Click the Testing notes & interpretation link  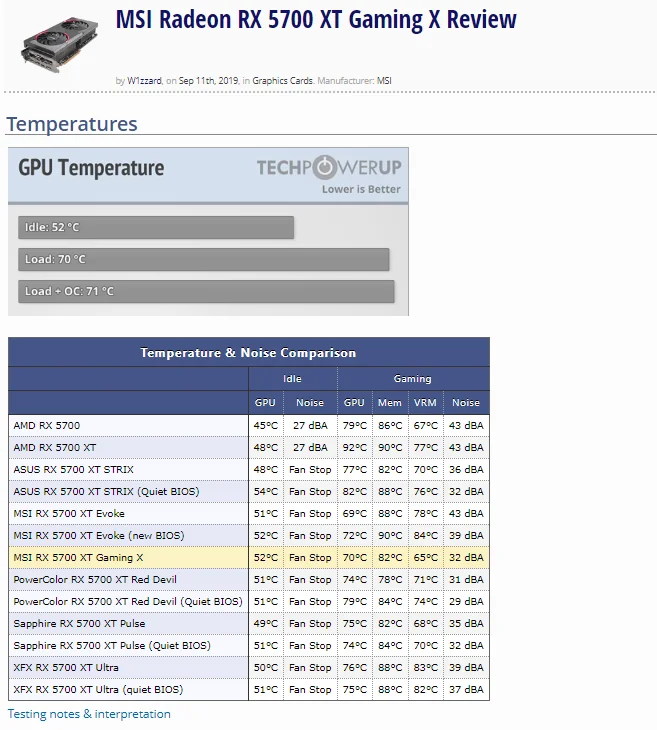(89, 714)
